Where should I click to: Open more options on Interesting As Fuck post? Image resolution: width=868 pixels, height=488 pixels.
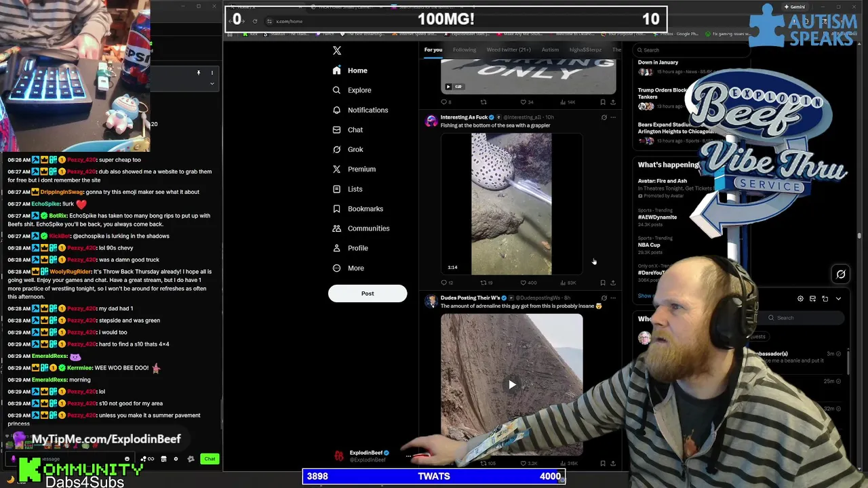(613, 117)
